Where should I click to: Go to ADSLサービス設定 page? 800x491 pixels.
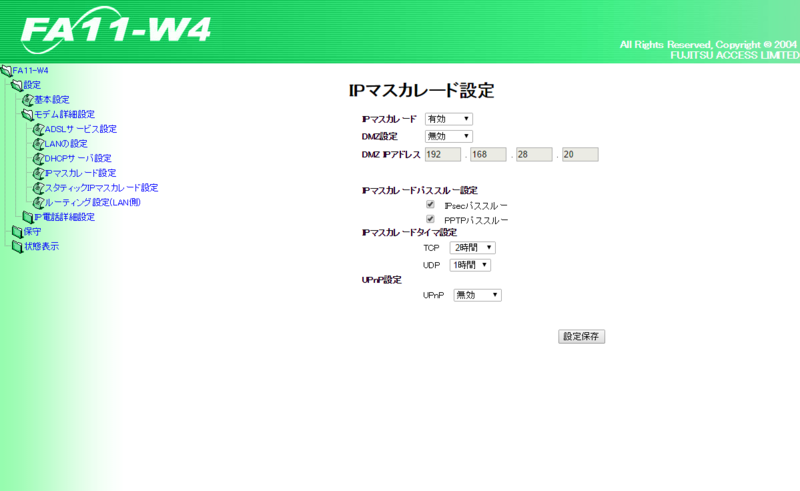pyautogui.click(x=81, y=129)
